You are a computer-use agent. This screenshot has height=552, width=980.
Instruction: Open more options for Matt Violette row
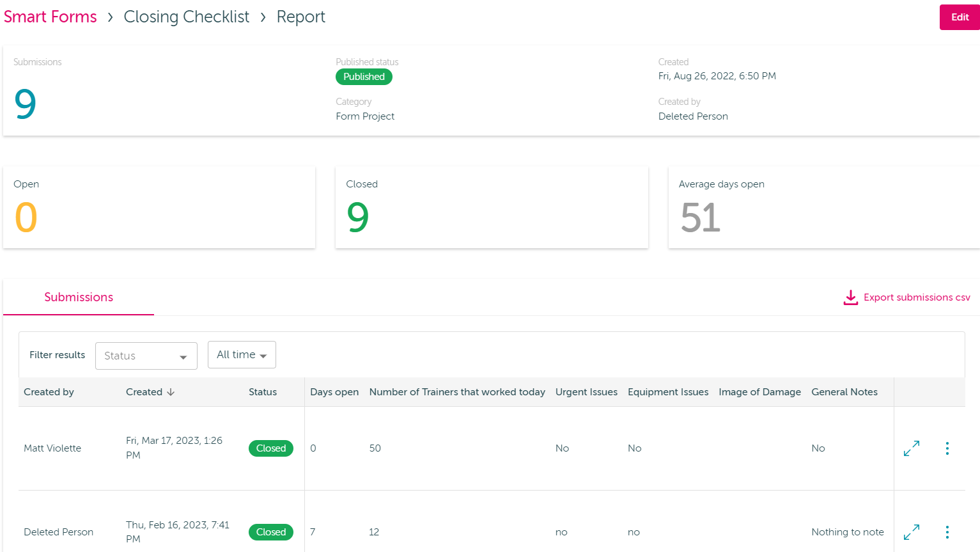coord(947,448)
